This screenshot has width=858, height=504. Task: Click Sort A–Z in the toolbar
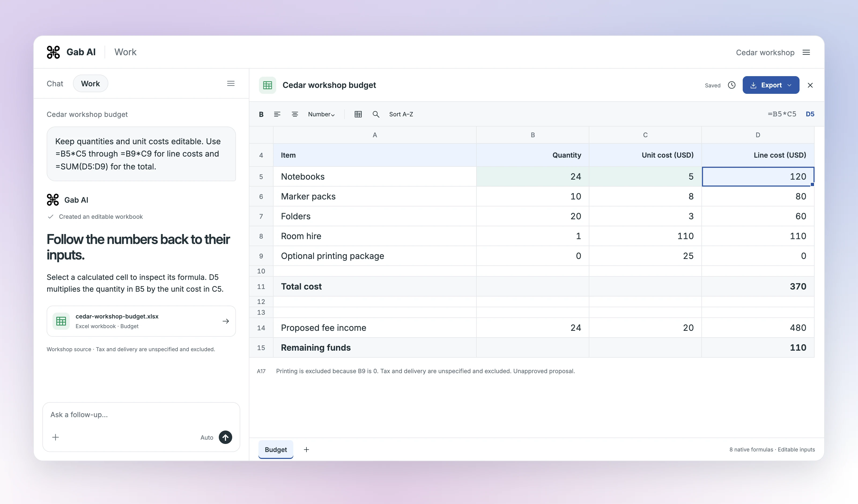pos(401,114)
